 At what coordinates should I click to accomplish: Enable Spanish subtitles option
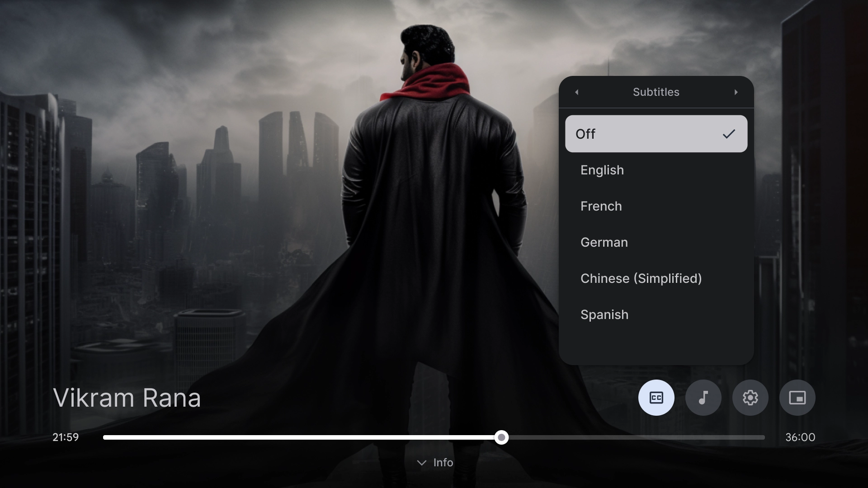click(x=604, y=314)
